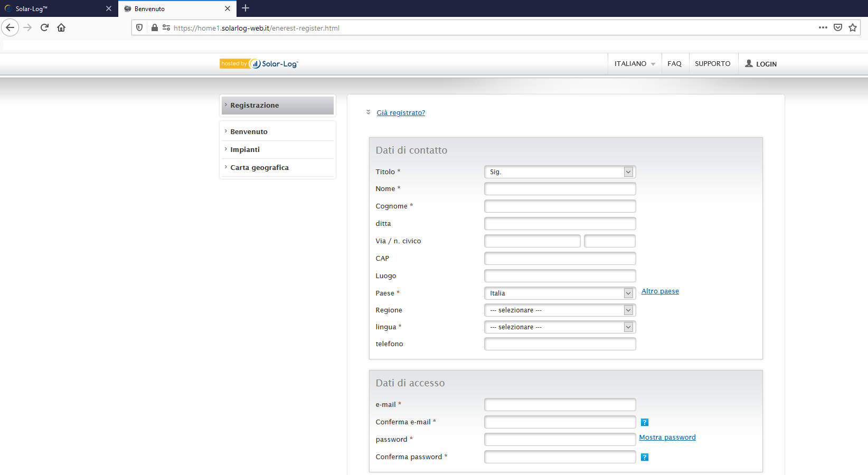Click into the Nome input field
This screenshot has height=475, width=868.
560,189
